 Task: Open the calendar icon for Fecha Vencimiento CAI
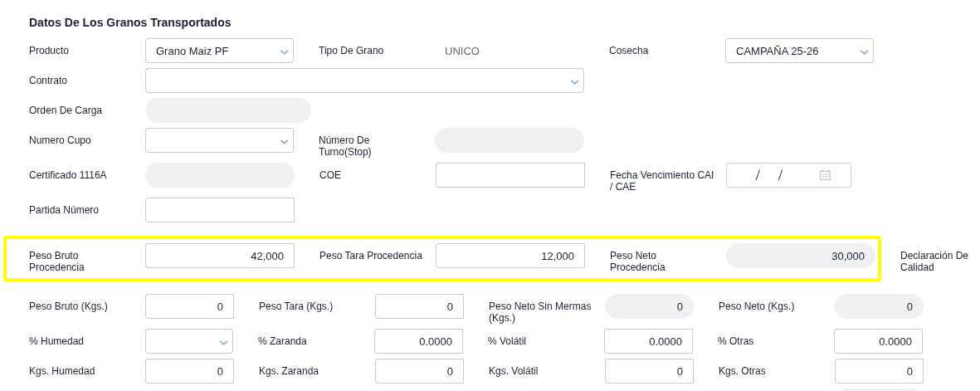(x=825, y=175)
